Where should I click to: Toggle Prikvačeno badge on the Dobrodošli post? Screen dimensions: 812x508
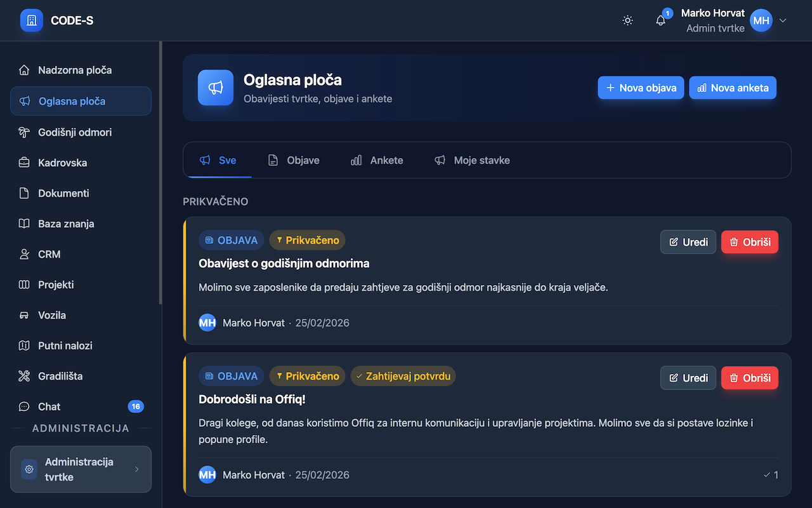click(307, 376)
